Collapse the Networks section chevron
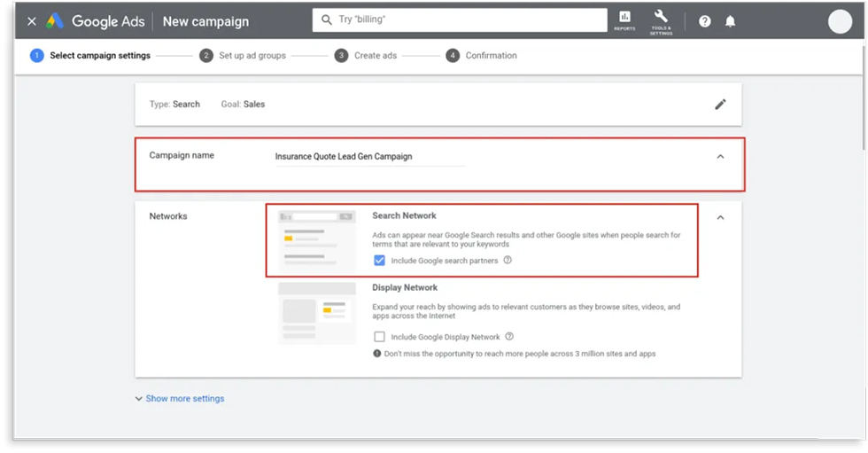 click(720, 217)
